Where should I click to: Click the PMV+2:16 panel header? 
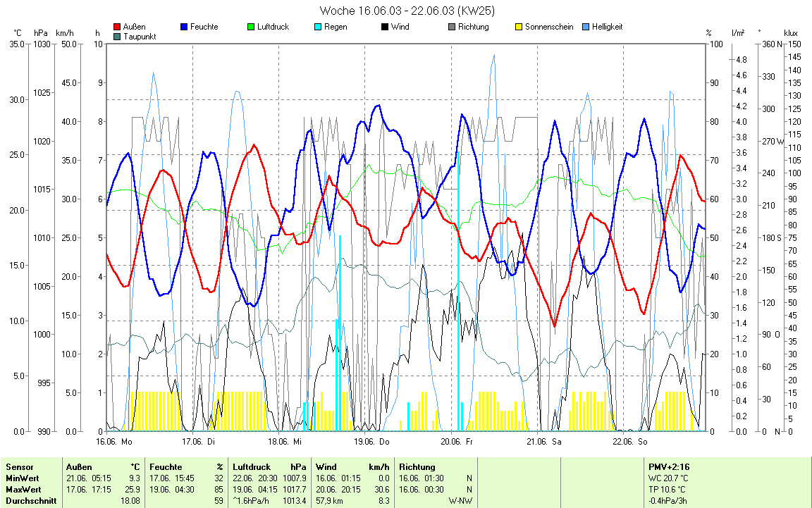668,466
